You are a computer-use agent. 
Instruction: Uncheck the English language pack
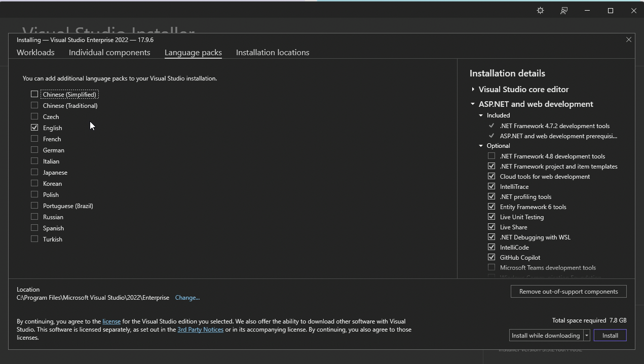click(x=34, y=128)
